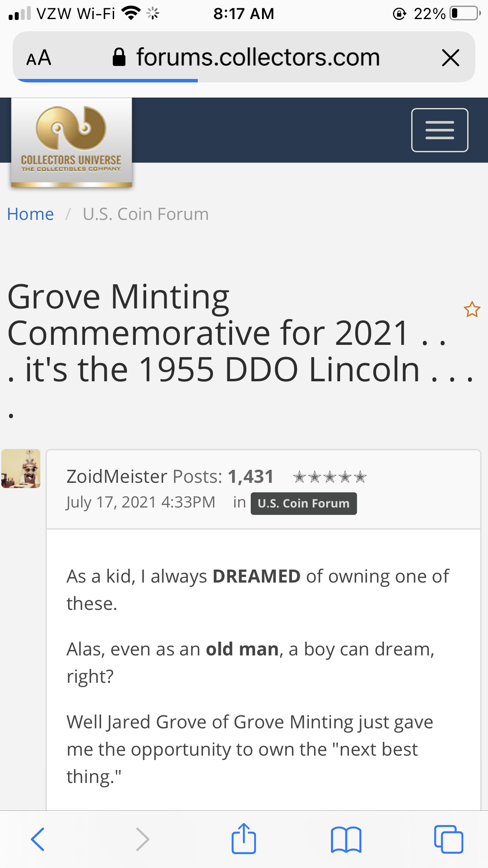Go to Home breadcrumb link

[30, 214]
